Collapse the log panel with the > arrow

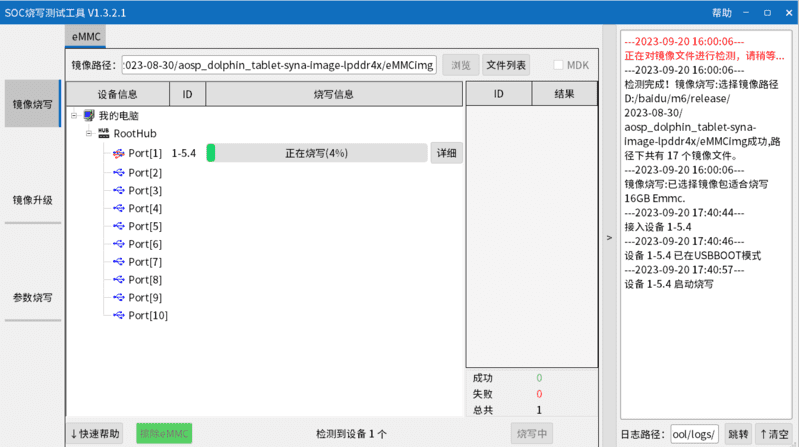click(x=609, y=238)
